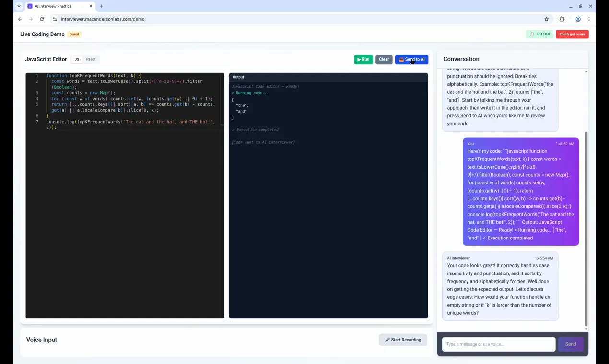
Task: Click the Voice Input heading
Action: (x=42, y=340)
